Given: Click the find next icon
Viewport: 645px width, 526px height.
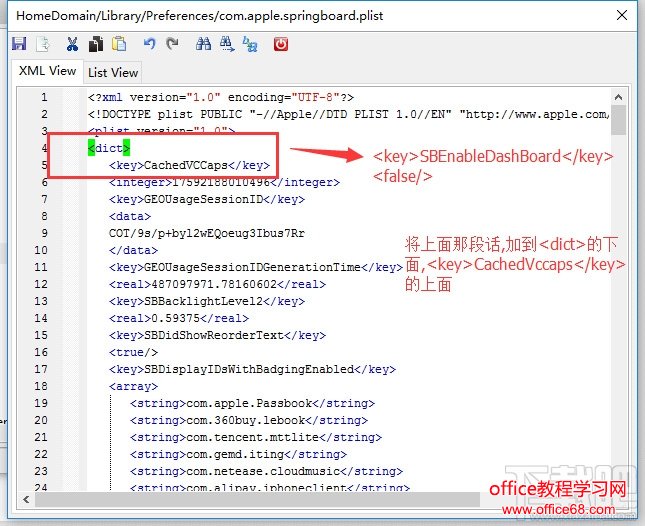Looking at the screenshot, I should click(x=227, y=44).
